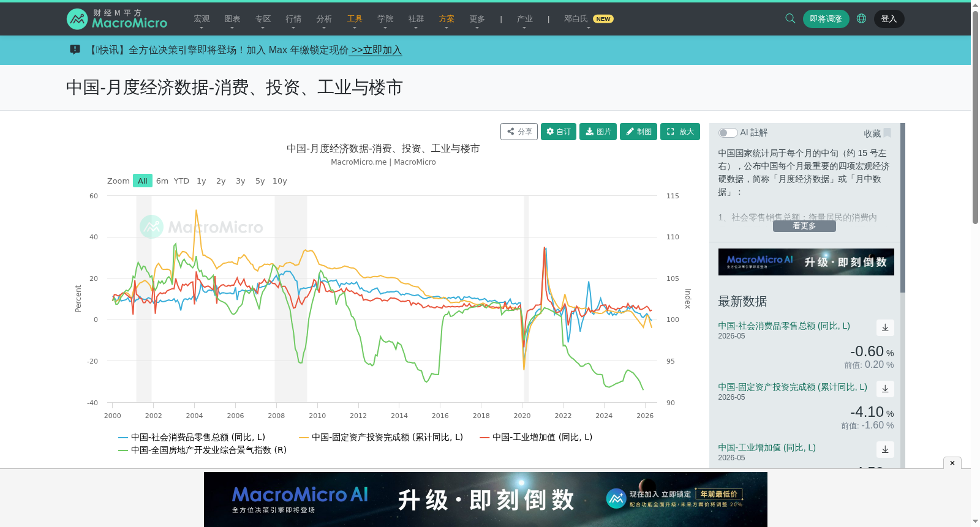Click the 分享 share button
980x527 pixels.
tap(519, 132)
